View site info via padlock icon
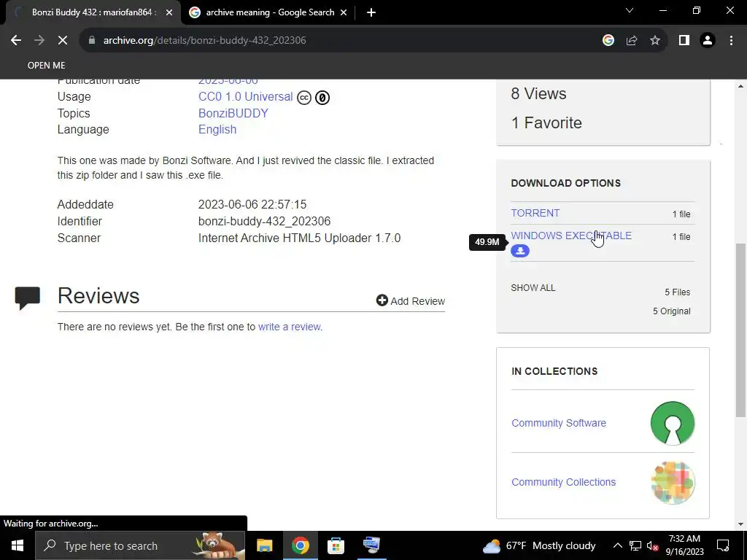This screenshot has width=747, height=560. coord(92,41)
